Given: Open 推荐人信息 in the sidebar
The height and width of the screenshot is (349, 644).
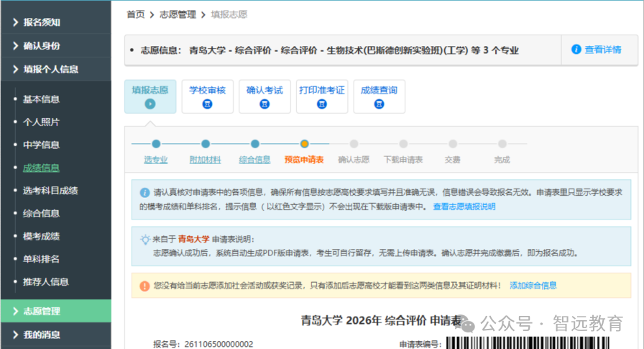Looking at the screenshot, I should [45, 281].
